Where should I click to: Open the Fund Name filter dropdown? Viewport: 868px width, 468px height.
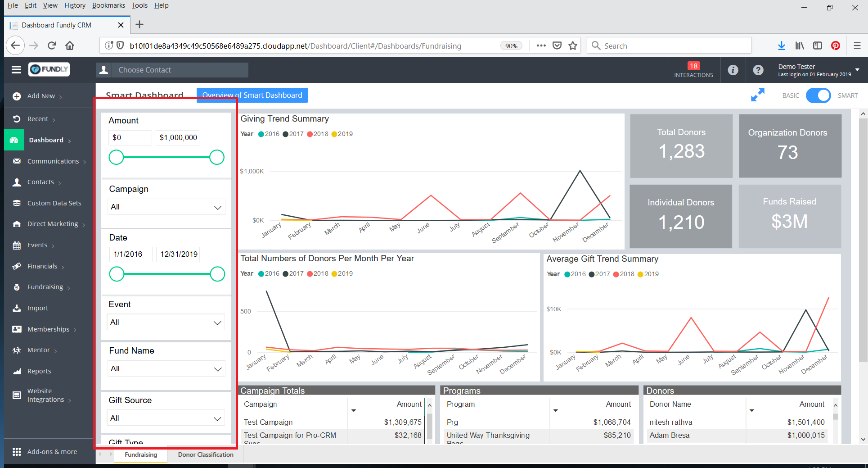click(x=166, y=369)
